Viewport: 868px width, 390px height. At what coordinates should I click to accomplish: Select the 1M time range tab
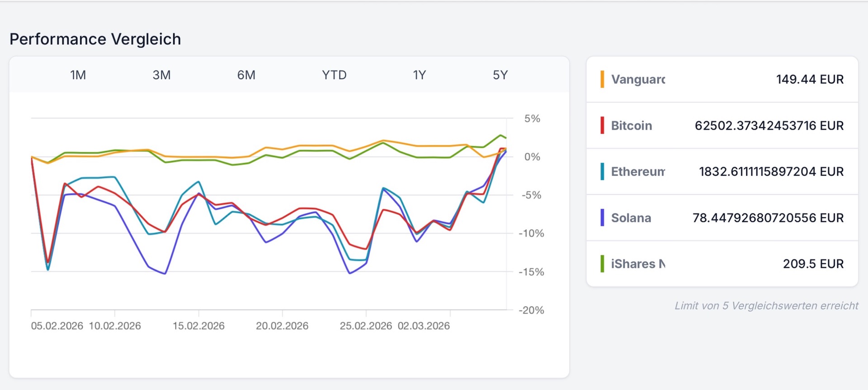[78, 75]
